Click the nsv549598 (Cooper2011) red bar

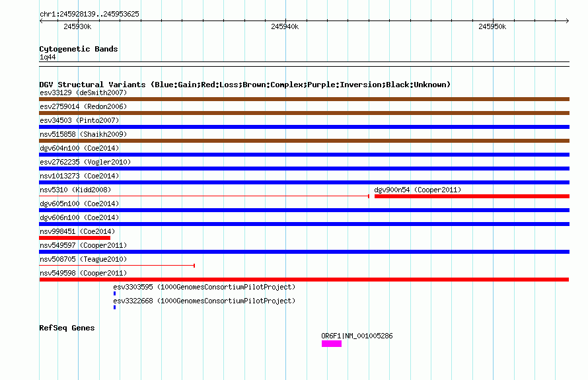point(304,280)
